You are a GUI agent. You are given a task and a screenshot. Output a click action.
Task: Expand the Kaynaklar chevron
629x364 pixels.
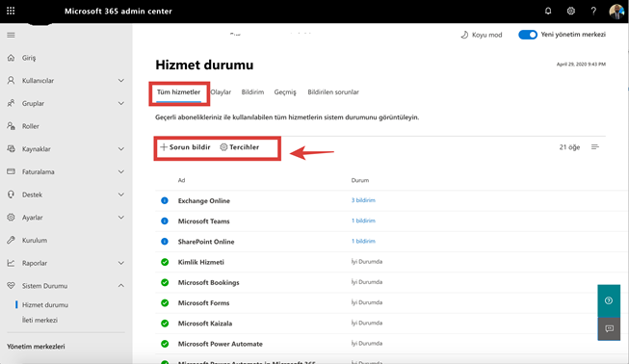click(x=120, y=149)
